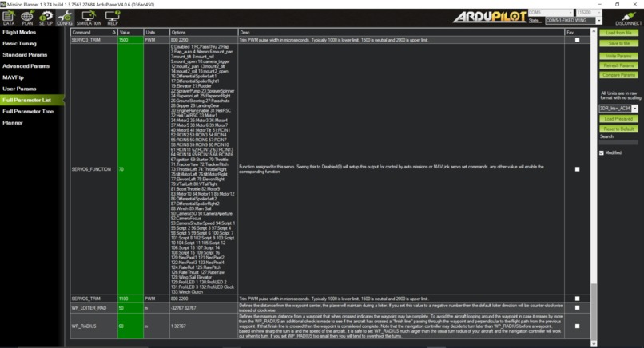This screenshot has width=644, height=348.
Task: Uncheck the Modified filter checkbox
Action: tap(602, 152)
